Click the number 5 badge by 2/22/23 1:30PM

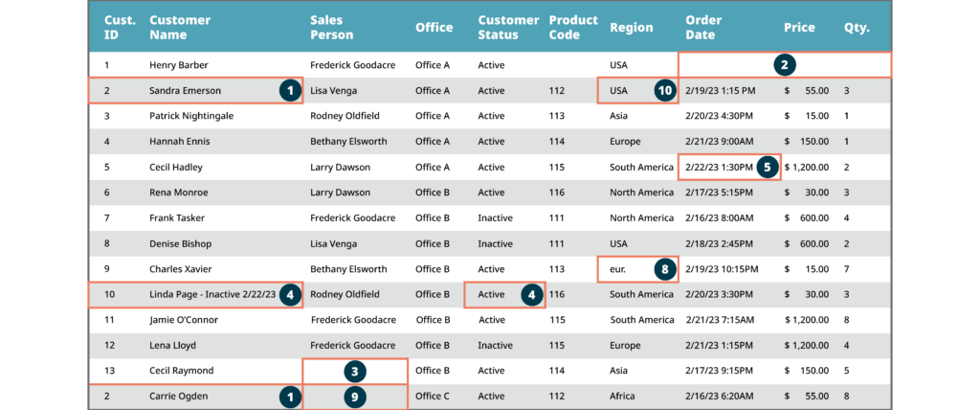[x=767, y=167]
